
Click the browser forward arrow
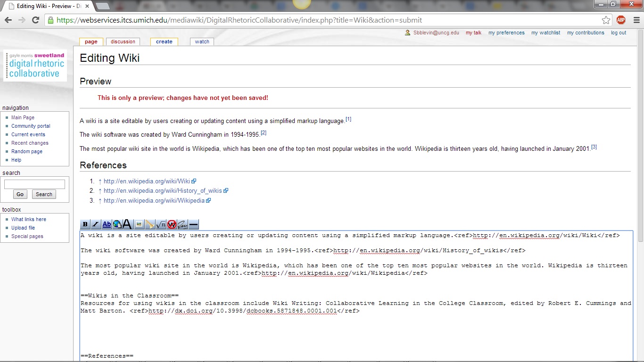coord(22,20)
